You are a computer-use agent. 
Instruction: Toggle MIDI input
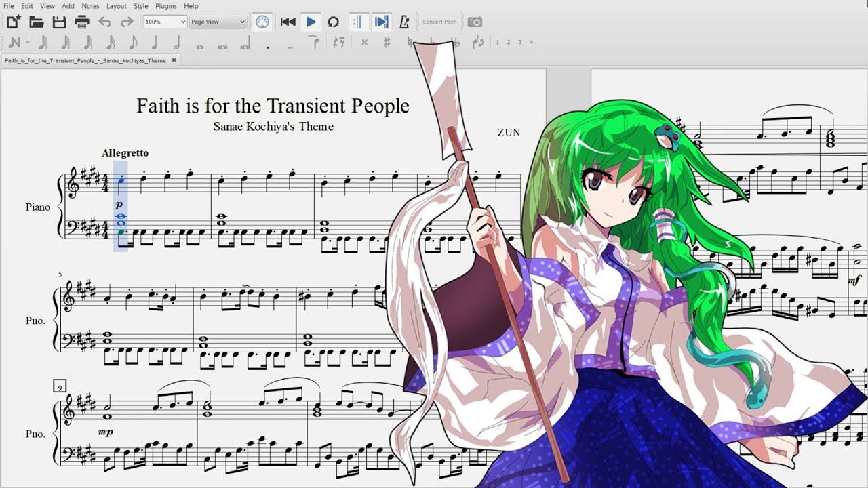(262, 22)
